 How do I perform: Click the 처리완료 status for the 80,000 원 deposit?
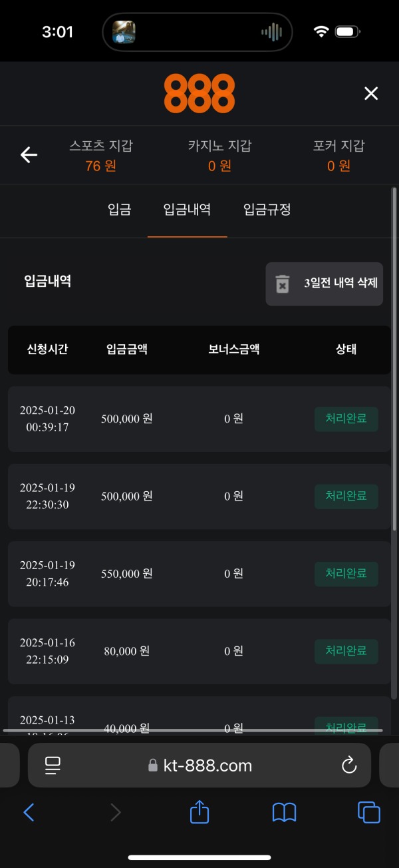click(346, 651)
